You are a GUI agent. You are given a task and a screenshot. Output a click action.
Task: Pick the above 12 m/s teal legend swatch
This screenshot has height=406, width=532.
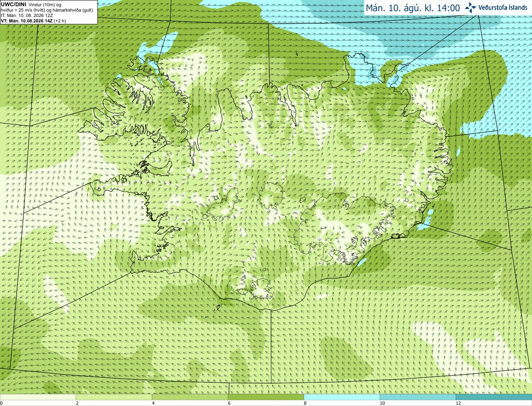[494, 397]
